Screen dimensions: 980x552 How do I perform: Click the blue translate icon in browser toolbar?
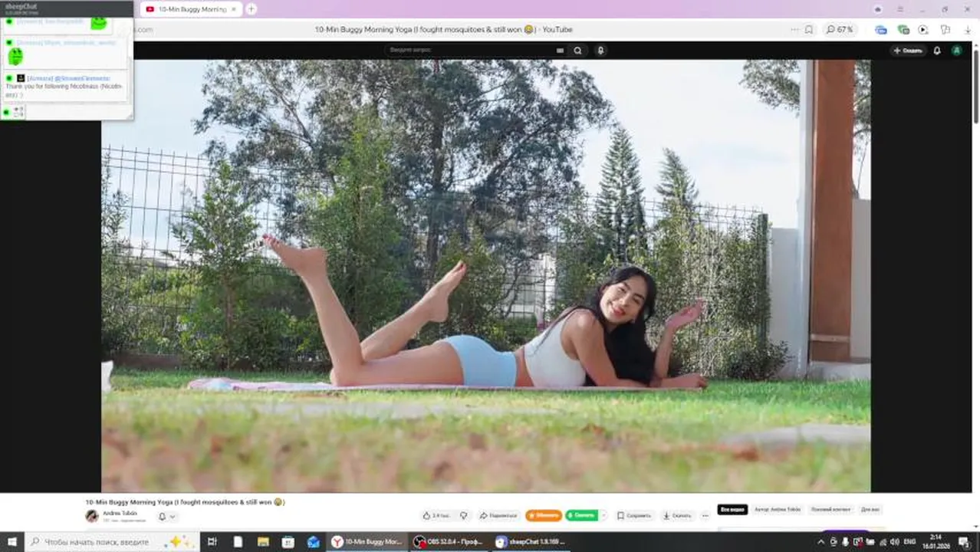pyautogui.click(x=881, y=29)
